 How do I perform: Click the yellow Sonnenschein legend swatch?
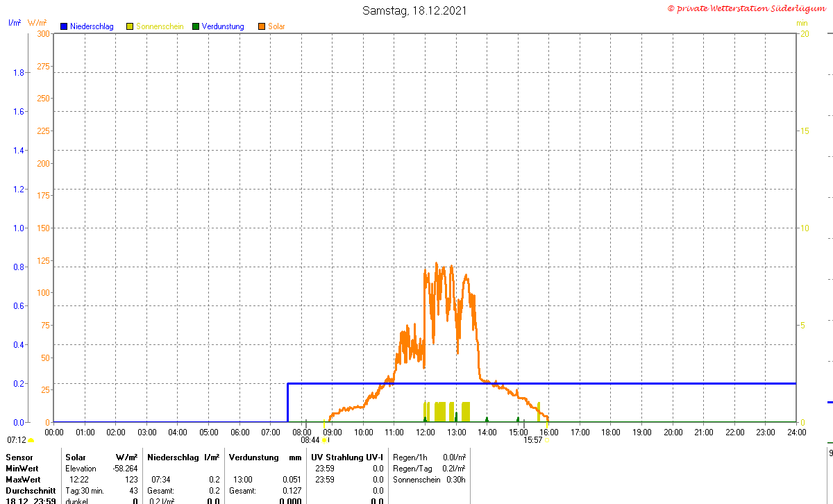coord(130,26)
